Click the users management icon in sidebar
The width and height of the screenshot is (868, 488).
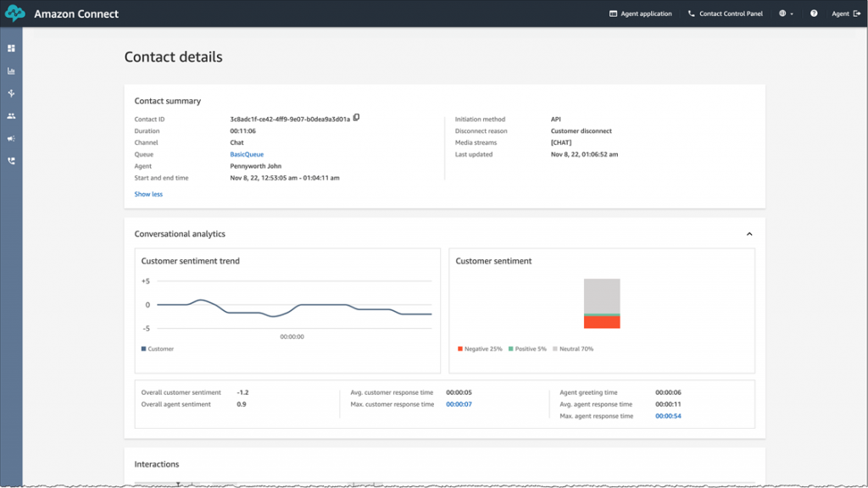[x=11, y=116]
